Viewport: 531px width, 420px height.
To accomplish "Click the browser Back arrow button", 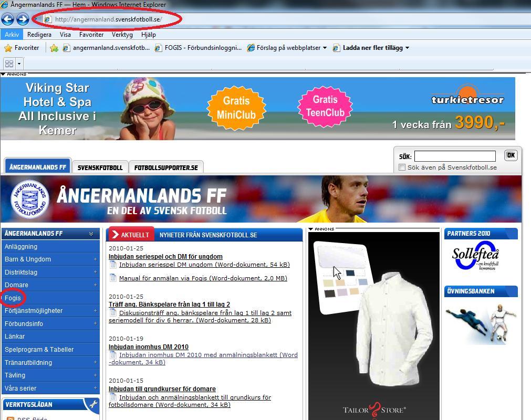I will (x=8, y=19).
